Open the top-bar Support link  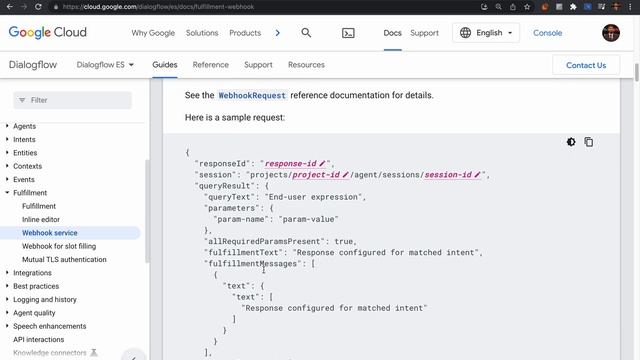click(x=424, y=33)
